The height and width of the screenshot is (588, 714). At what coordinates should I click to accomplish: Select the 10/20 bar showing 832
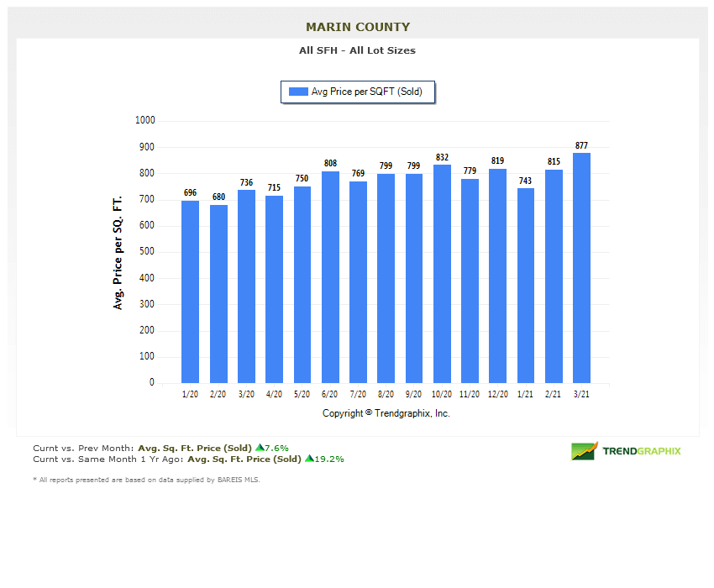coord(442,274)
